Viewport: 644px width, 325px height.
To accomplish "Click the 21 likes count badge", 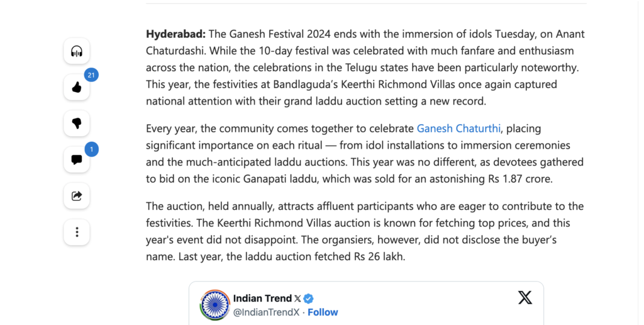I will 91,76.
